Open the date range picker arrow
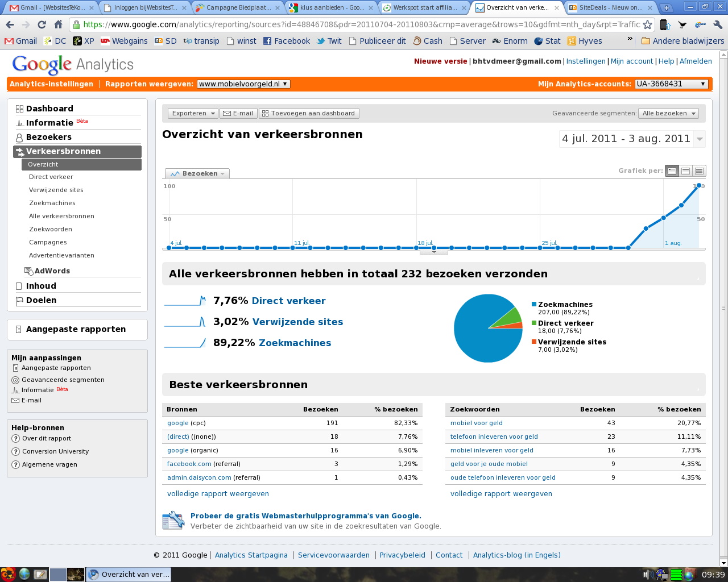The image size is (728, 582). point(700,139)
